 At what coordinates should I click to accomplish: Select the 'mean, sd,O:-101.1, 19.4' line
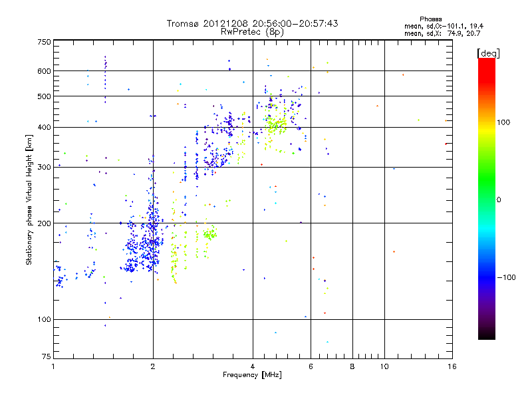(x=444, y=26)
